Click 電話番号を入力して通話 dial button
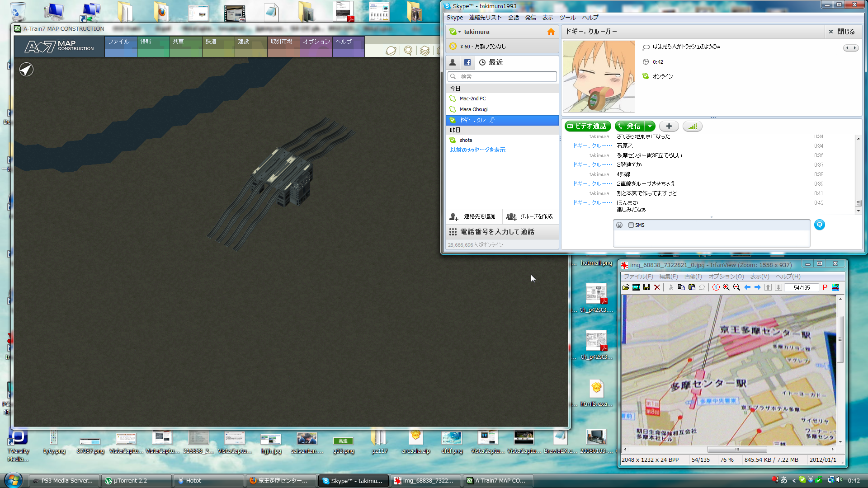This screenshot has height=488, width=868. [x=502, y=232]
